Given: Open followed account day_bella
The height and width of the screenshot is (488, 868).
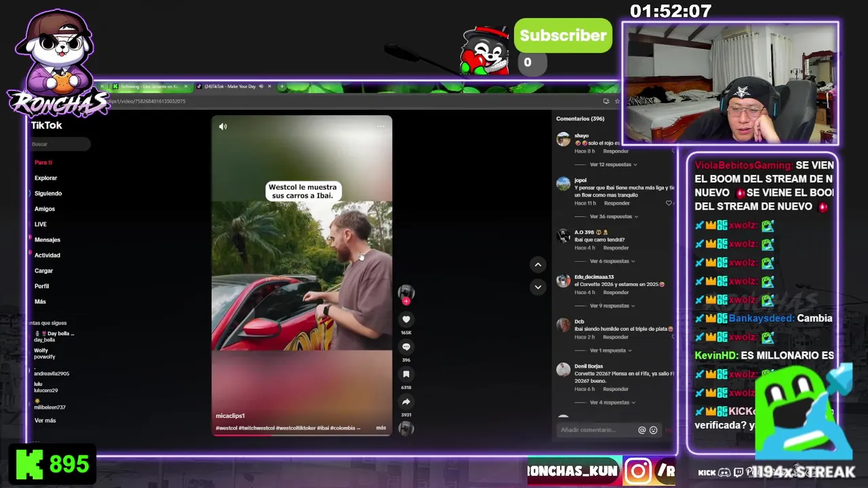Looking at the screenshot, I should click(53, 336).
